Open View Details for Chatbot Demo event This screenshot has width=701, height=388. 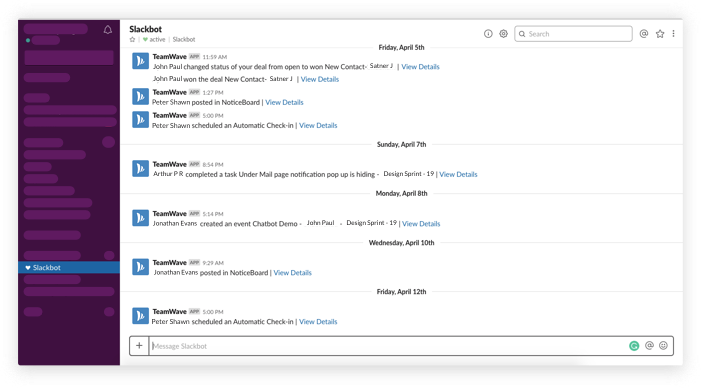click(x=421, y=224)
